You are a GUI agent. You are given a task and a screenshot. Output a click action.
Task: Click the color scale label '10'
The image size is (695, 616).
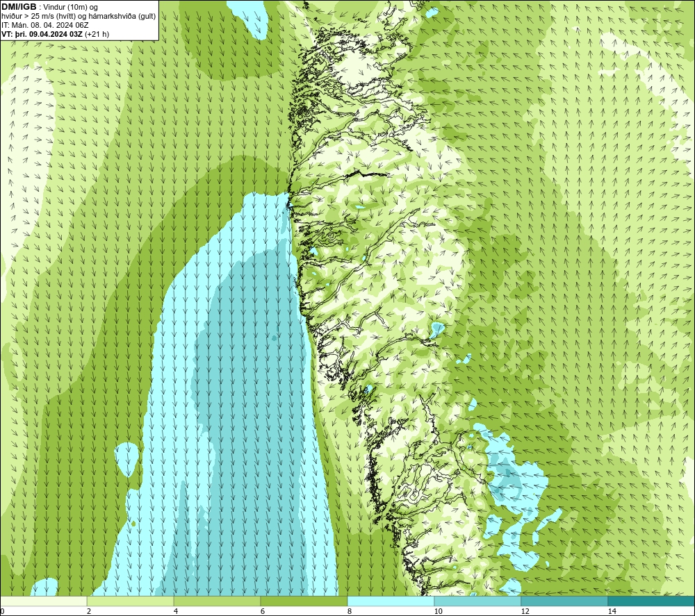click(x=438, y=611)
